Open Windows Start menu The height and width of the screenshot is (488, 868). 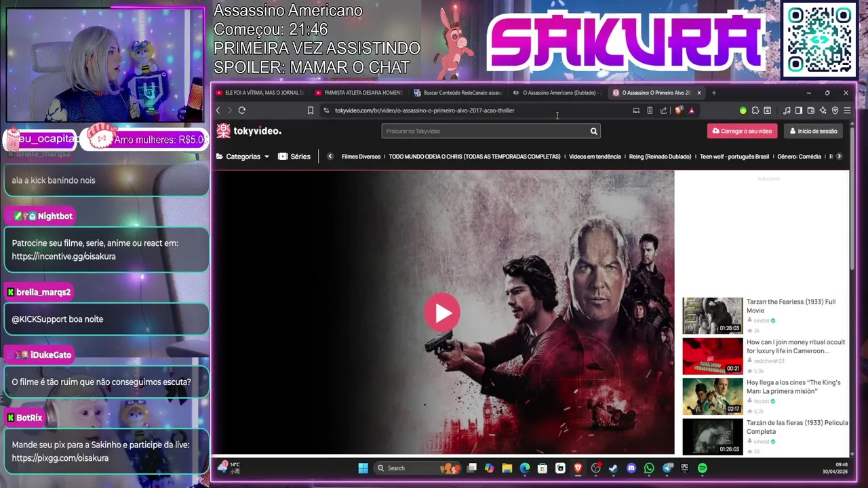click(363, 468)
